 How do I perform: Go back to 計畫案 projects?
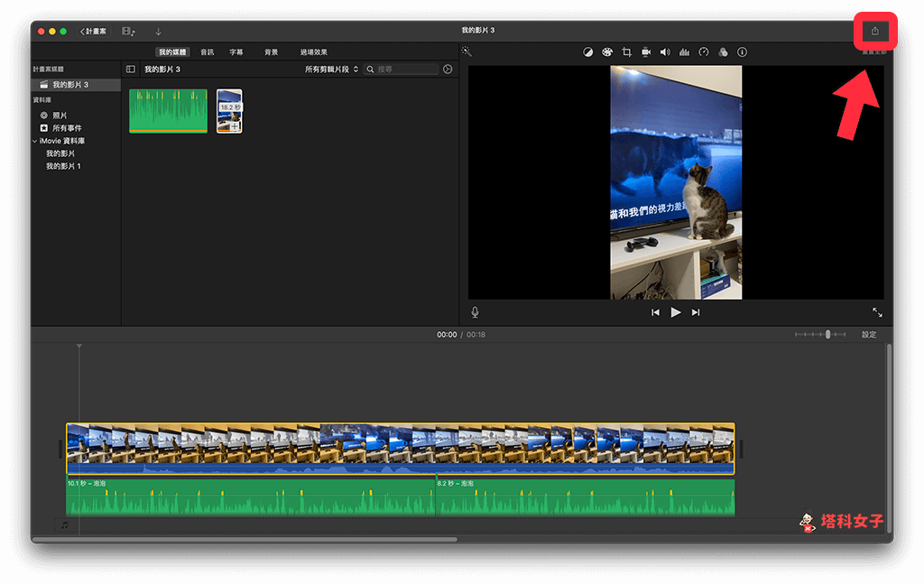click(x=93, y=32)
